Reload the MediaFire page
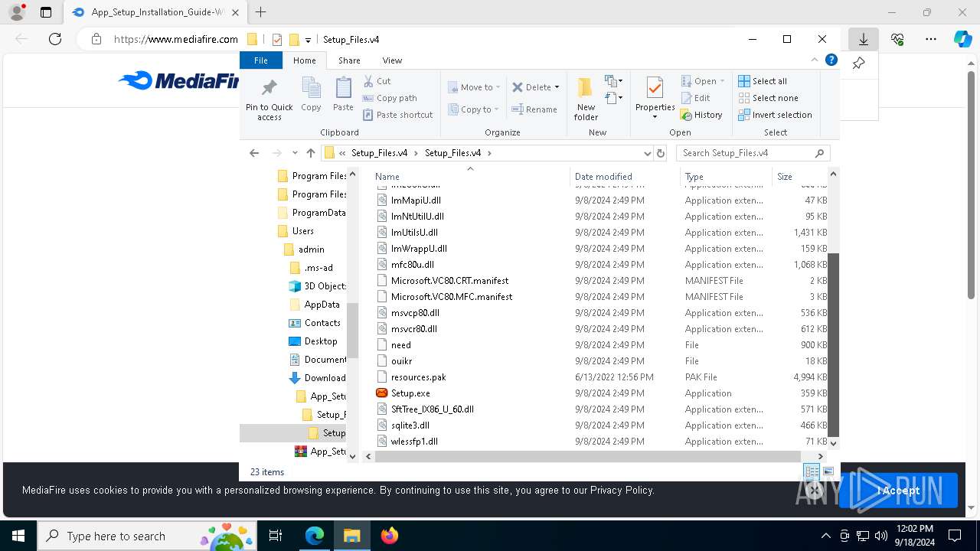The image size is (980, 551). (x=55, y=39)
